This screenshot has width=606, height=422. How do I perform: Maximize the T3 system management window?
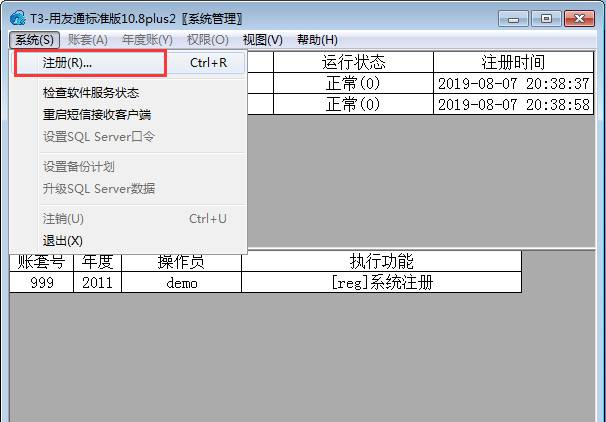546,19
